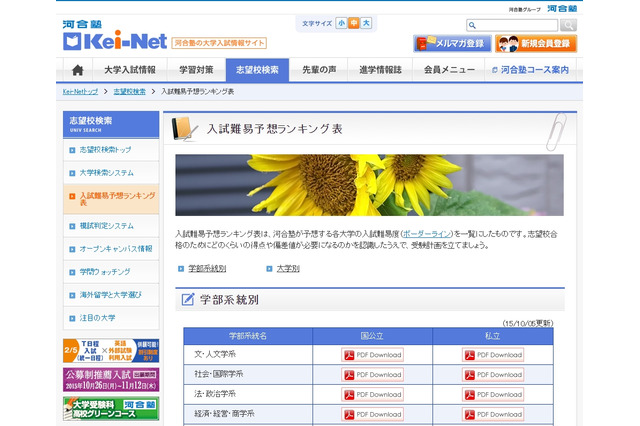This screenshot has height=426, width=640.
Task: Download 文・人文学系 国公立 PDF
Action: tap(373, 355)
